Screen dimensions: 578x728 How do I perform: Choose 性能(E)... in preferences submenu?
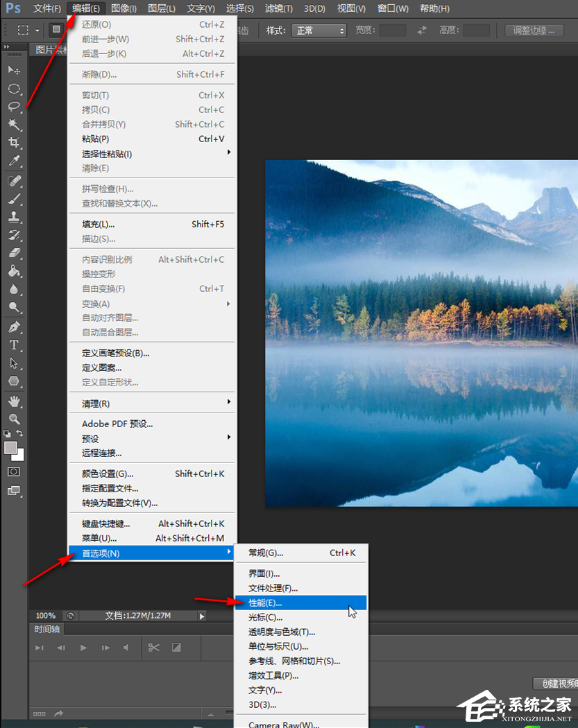pyautogui.click(x=300, y=603)
